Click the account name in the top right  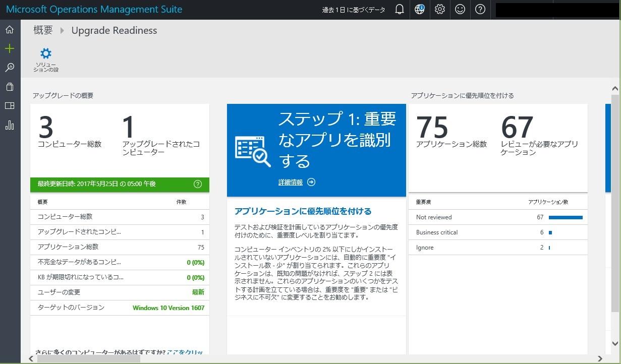(557, 9)
